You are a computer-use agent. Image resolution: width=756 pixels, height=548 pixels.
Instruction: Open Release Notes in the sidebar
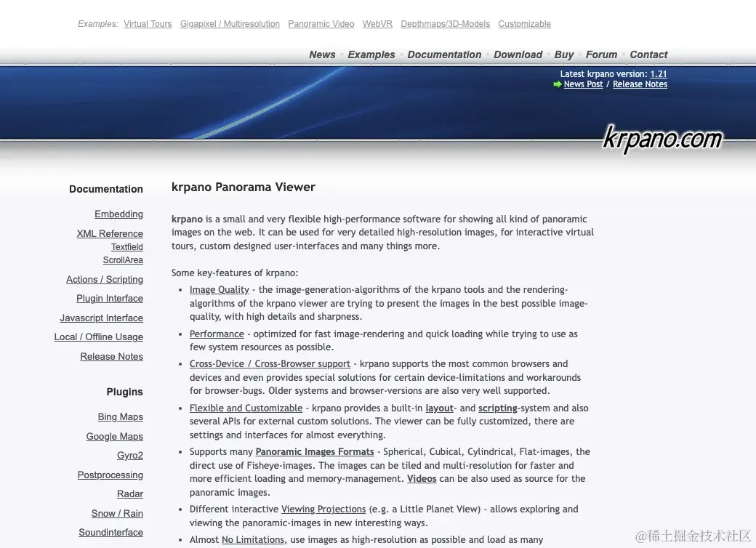(x=112, y=357)
